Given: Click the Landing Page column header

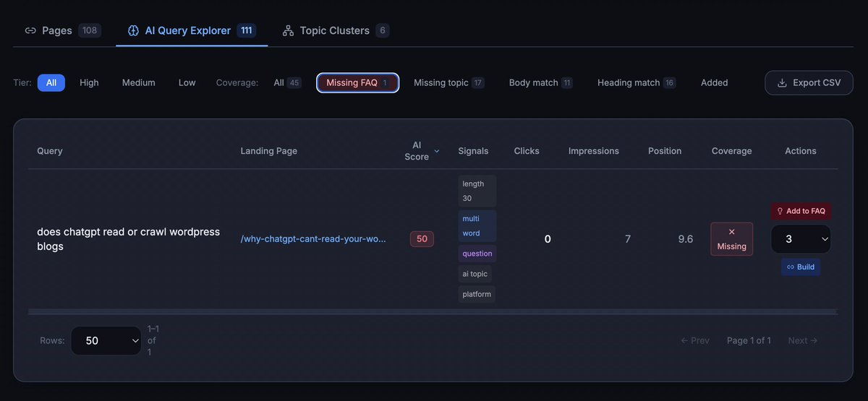Looking at the screenshot, I should click(268, 151).
